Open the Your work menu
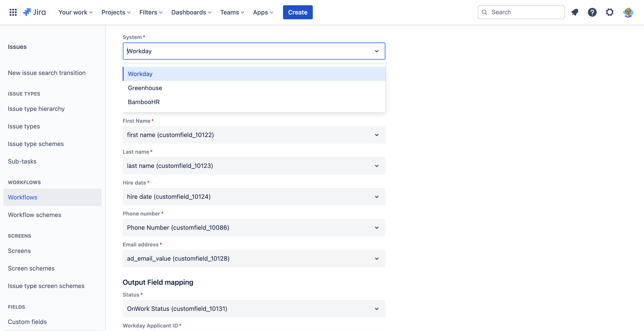This screenshot has width=644, height=331. tap(76, 12)
